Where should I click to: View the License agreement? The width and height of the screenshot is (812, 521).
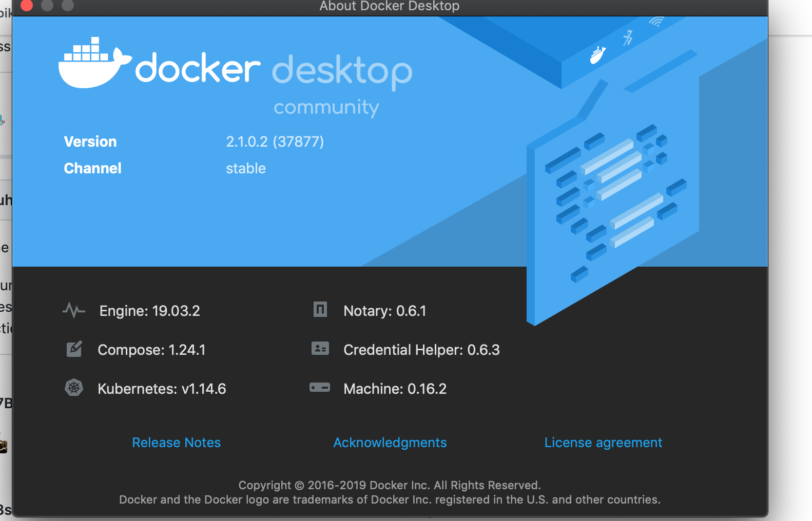(x=603, y=442)
